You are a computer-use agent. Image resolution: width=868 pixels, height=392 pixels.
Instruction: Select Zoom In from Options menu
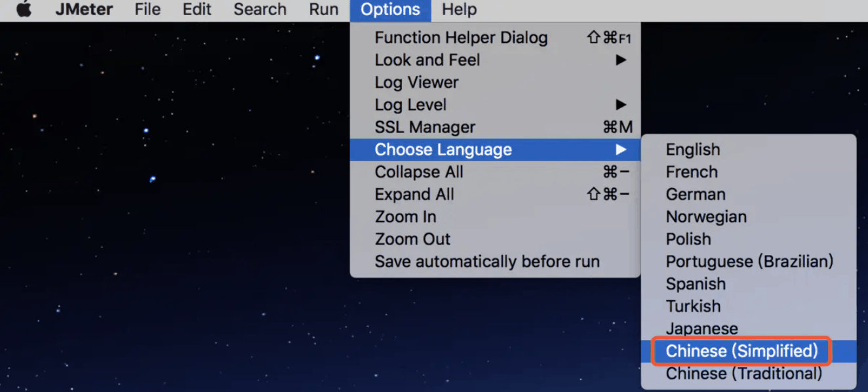[495, 217]
